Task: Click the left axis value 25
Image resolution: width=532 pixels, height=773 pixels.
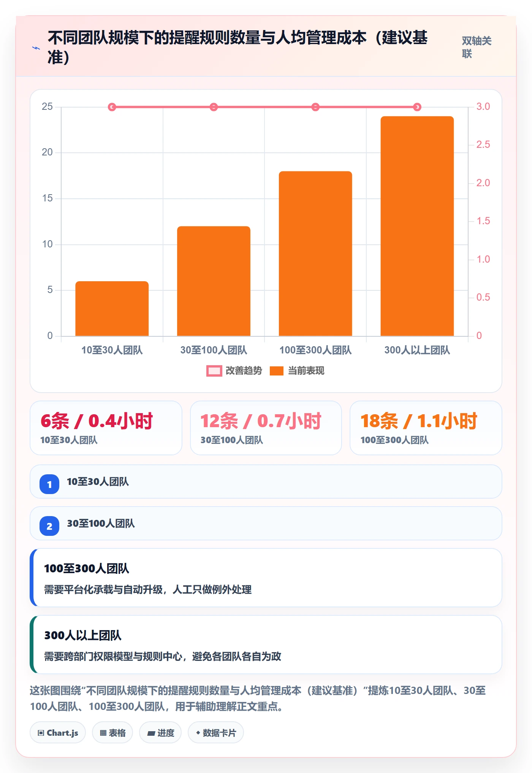Action: [47, 106]
